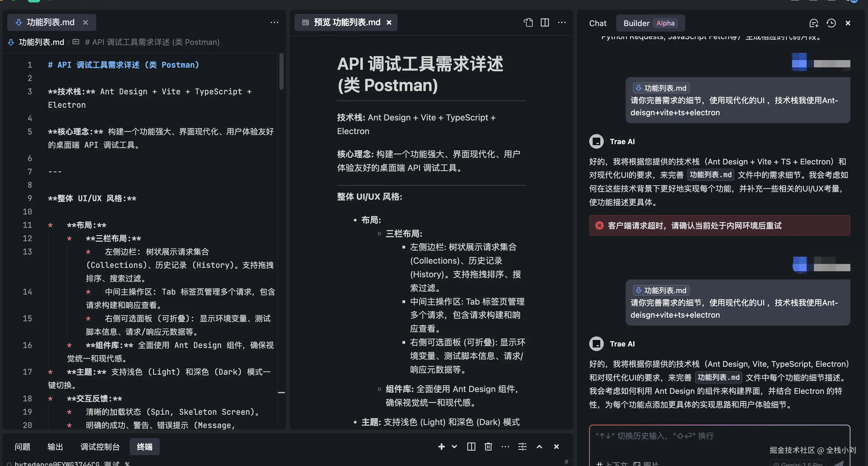The image size is (868, 466).
Task: Click the Trae AI avatar above the timeout error
Action: [596, 141]
